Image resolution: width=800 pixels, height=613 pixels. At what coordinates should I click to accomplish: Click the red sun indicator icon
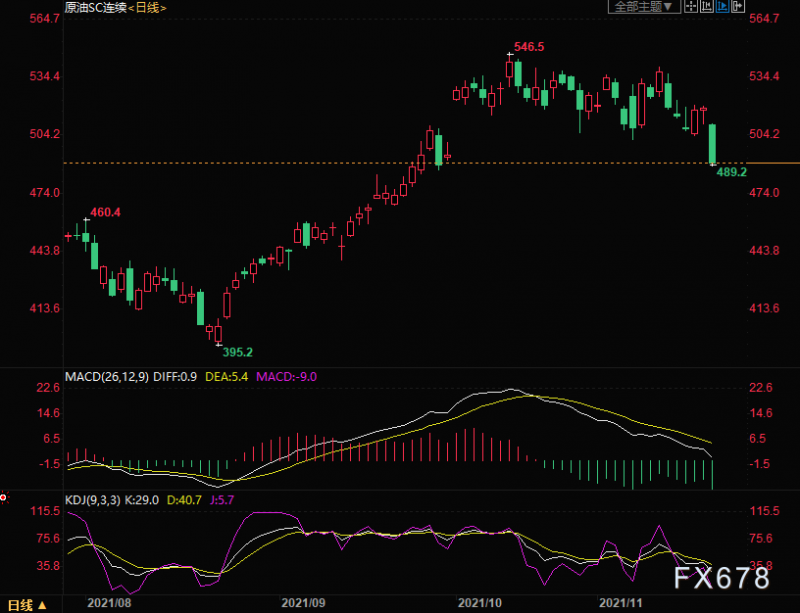pos(4,497)
